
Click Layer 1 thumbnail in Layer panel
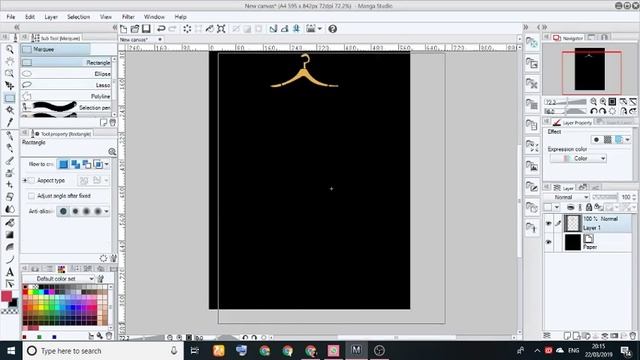[x=573, y=223]
